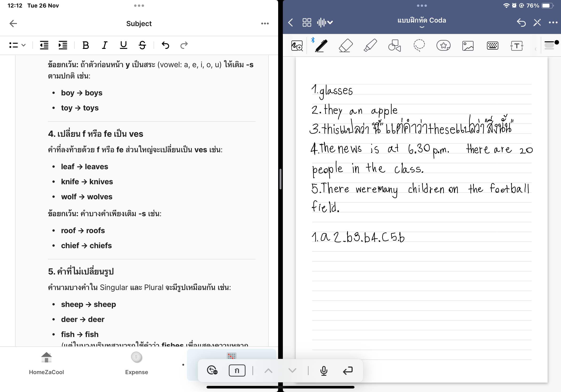
Task: Go back from the Subject page
Action: tap(13, 24)
